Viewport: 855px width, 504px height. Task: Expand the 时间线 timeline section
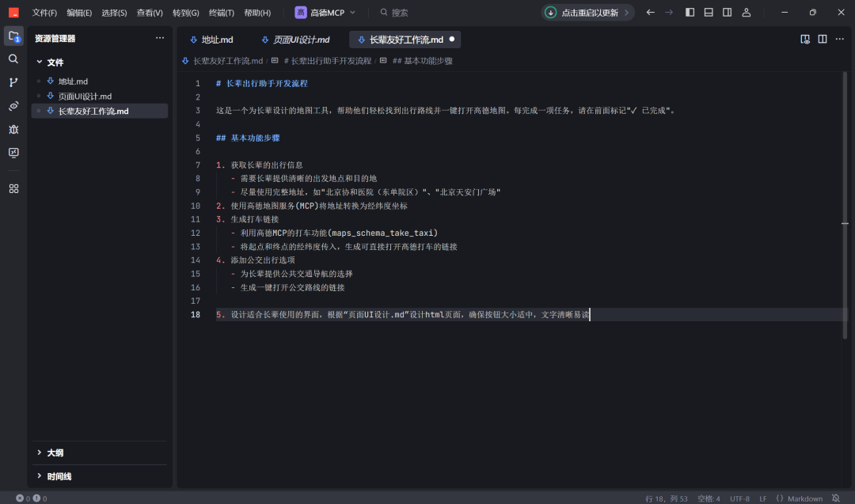pos(40,476)
